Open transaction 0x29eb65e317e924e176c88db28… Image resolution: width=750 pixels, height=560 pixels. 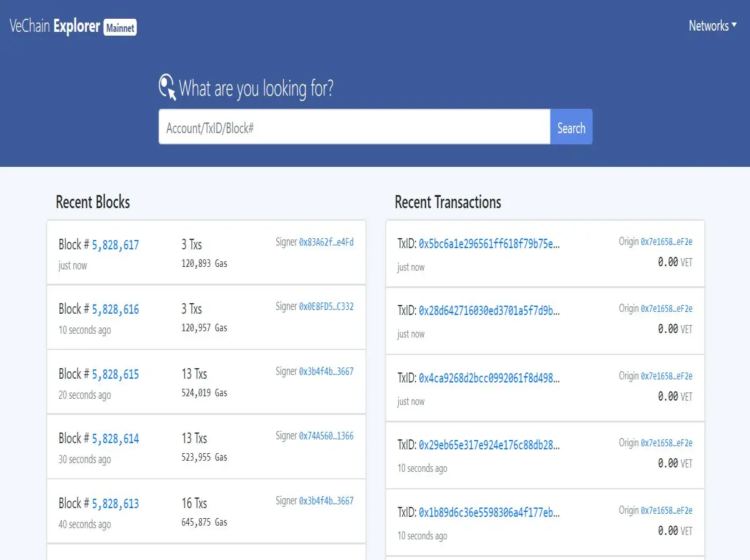pos(489,445)
